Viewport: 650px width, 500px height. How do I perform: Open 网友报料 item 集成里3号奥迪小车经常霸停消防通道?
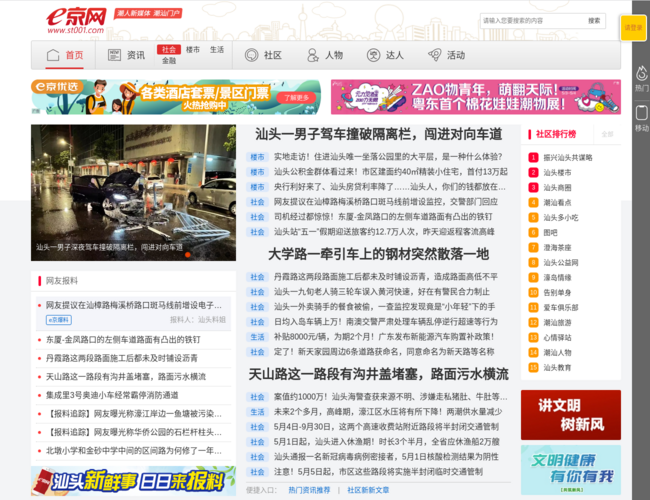(x=112, y=395)
